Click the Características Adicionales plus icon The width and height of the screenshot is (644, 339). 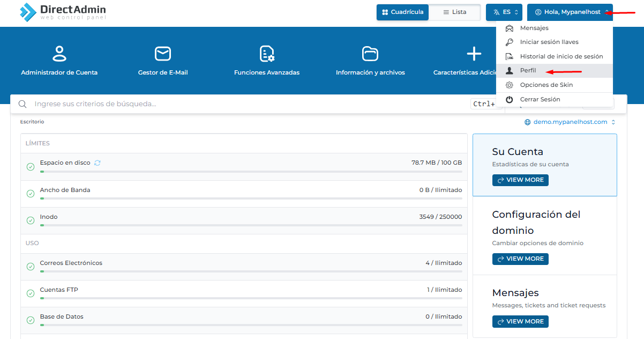(x=474, y=54)
